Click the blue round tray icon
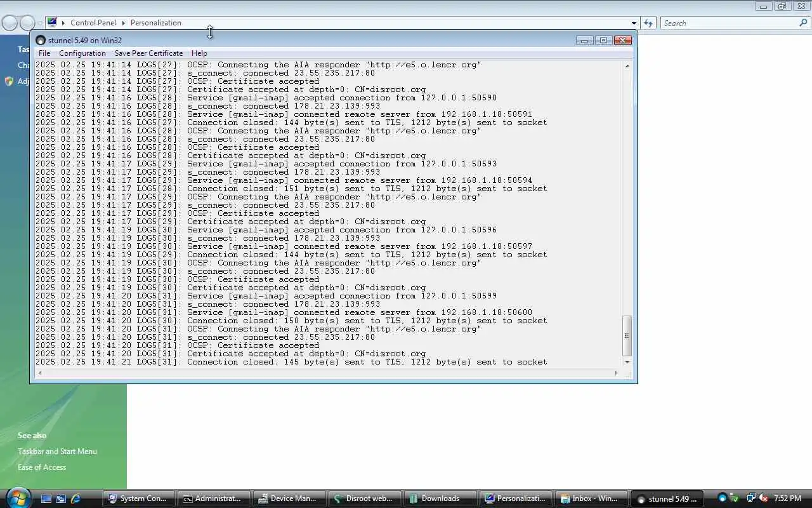812x508 pixels. pos(722,498)
